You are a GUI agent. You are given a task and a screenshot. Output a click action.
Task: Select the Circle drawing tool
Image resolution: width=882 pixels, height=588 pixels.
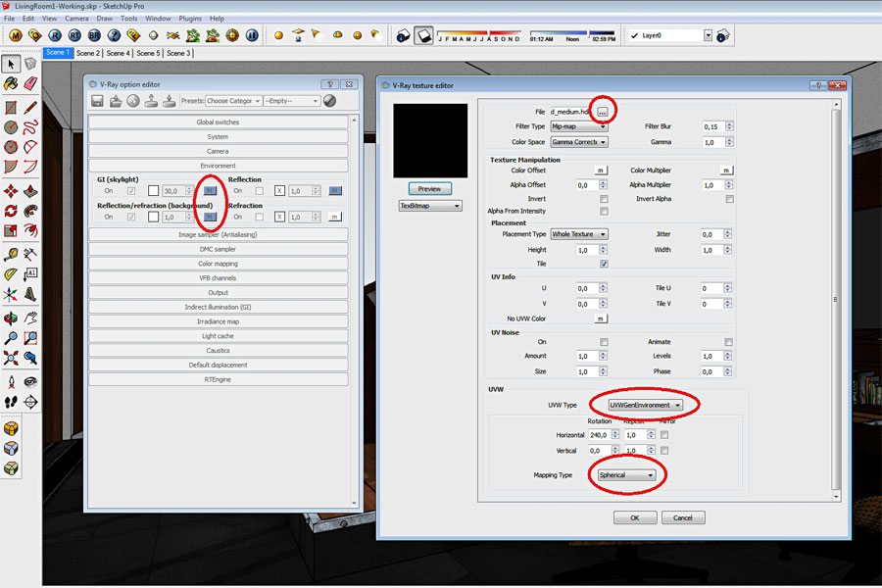pos(11,127)
